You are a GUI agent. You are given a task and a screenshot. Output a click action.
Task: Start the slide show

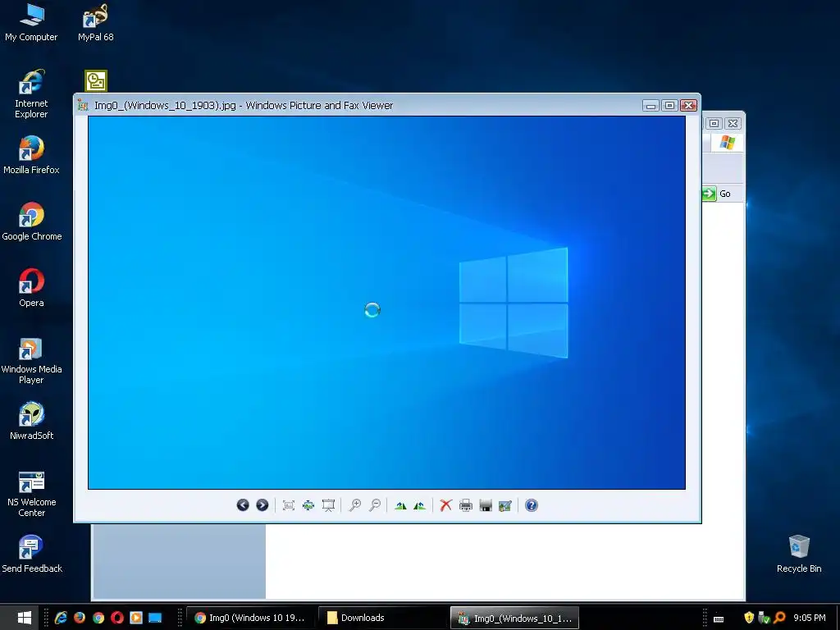pos(328,505)
